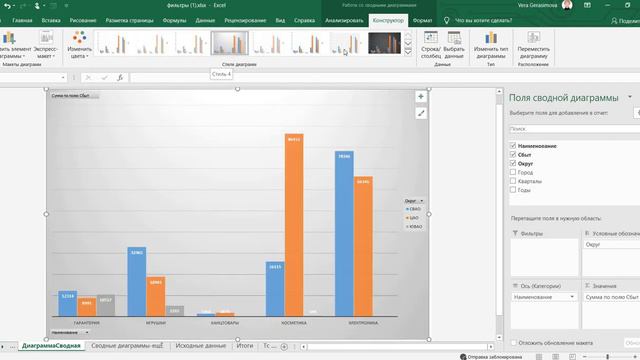The image size is (640, 360).
Task: Open pivot chart fields pane options arrow
Action: (x=630, y=97)
